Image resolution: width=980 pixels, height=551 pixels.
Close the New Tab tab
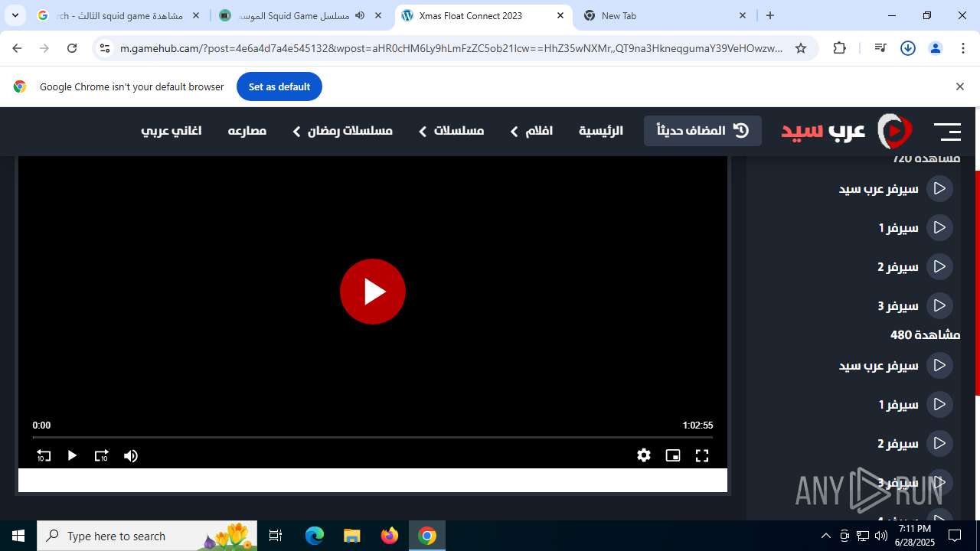pyautogui.click(x=743, y=15)
